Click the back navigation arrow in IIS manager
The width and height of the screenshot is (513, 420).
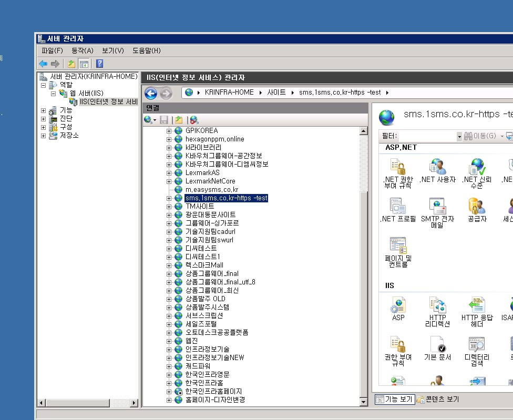(151, 94)
